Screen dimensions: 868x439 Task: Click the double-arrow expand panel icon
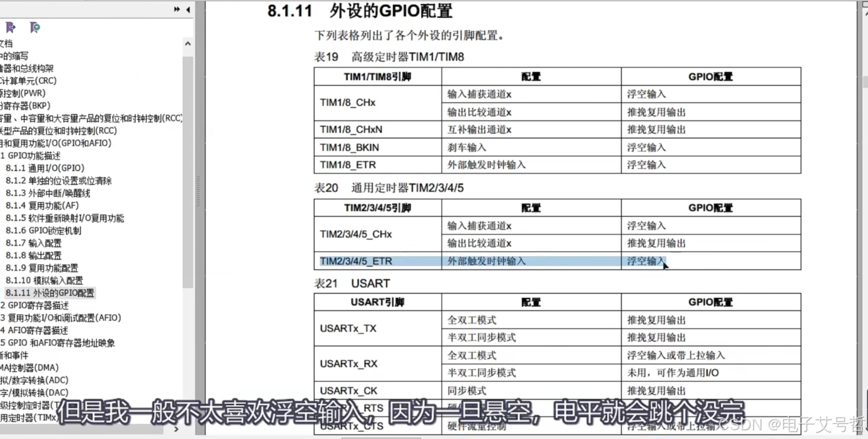tap(177, 9)
